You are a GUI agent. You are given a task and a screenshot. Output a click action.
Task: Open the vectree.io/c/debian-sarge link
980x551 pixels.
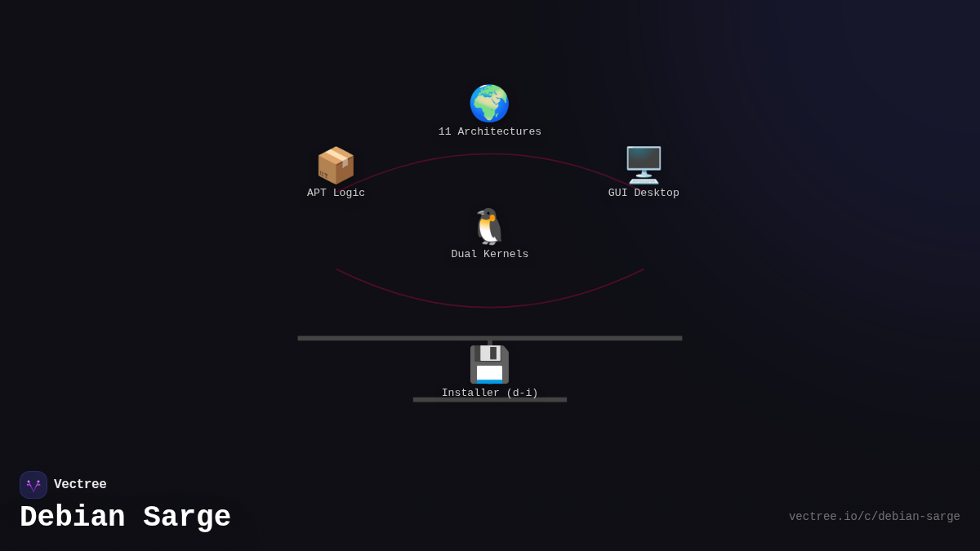875,516
